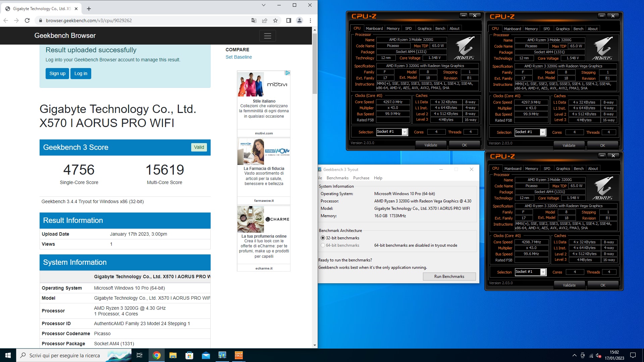
Task: Click the Sign up button
Action: coord(57,73)
